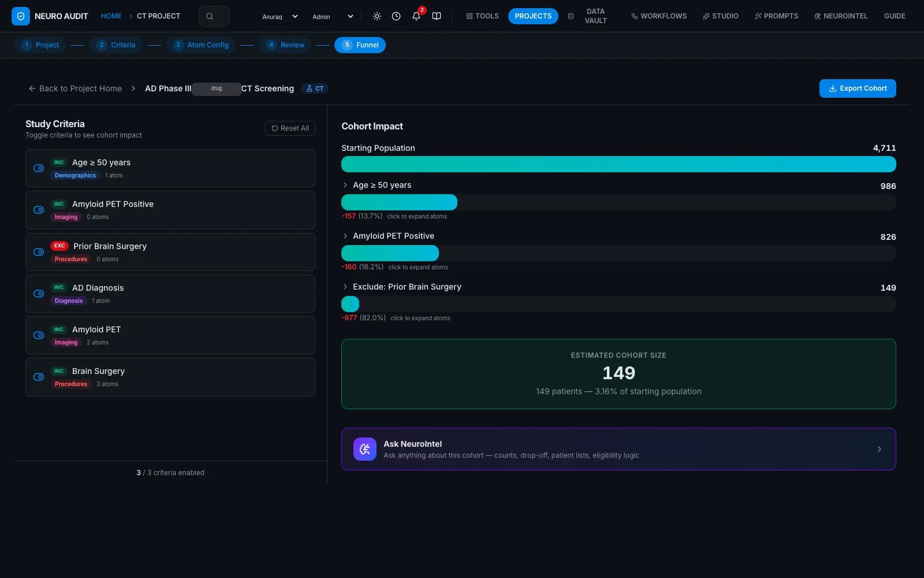Open Neurointel nav item

point(841,16)
